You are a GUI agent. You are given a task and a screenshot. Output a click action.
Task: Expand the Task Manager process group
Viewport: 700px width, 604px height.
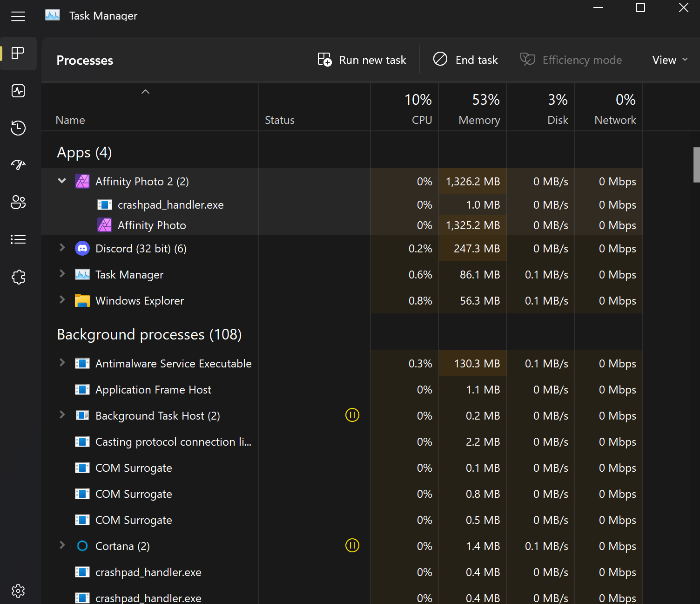tap(62, 274)
